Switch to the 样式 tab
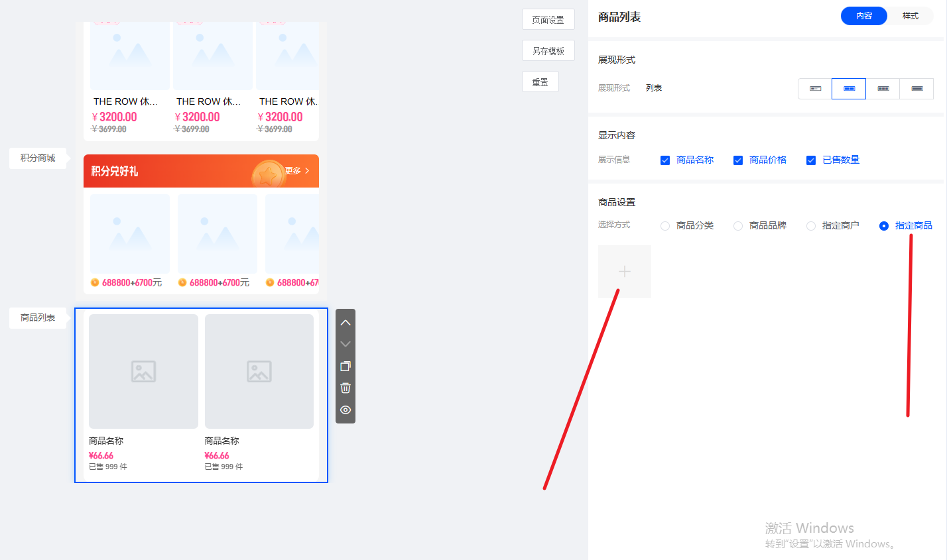947x560 pixels. click(910, 16)
